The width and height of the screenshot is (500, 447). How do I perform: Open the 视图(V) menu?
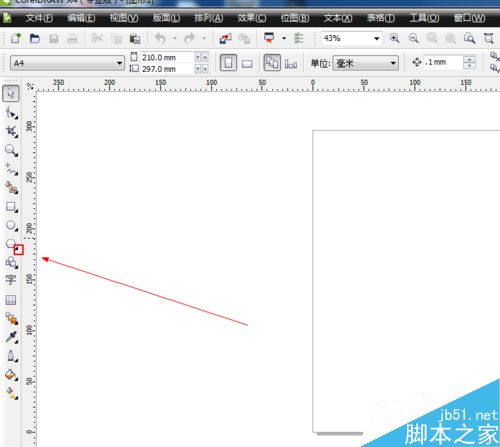124,18
